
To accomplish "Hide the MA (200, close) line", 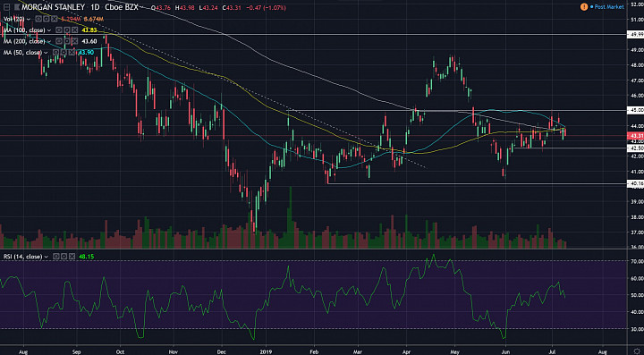I will tap(59, 41).
